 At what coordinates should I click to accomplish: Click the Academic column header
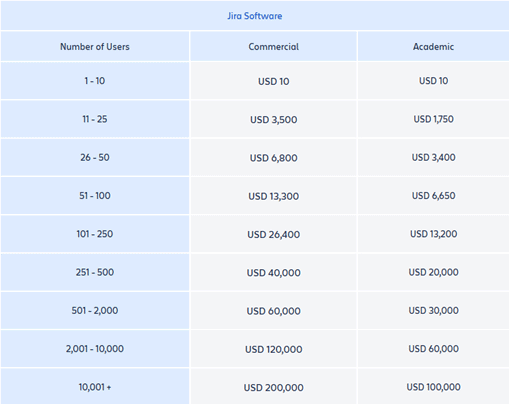[433, 47]
